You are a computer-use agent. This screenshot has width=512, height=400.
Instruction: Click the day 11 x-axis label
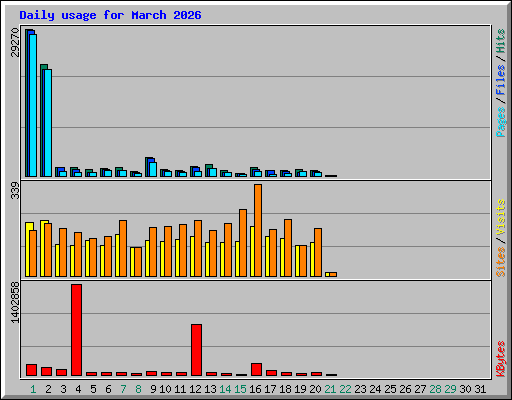coord(180,389)
